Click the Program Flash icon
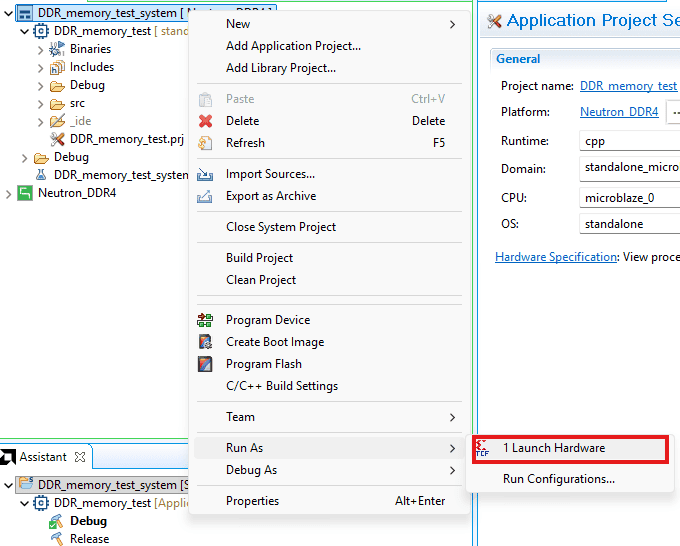 tap(205, 364)
